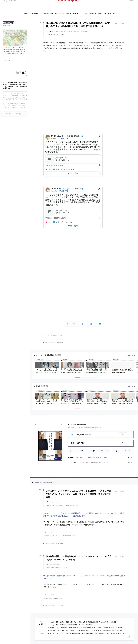Image resolution: width=138 pixels, height=644 pixels.
Task: Expand More for メールマガジン row
Action: [x=130, y=462]
